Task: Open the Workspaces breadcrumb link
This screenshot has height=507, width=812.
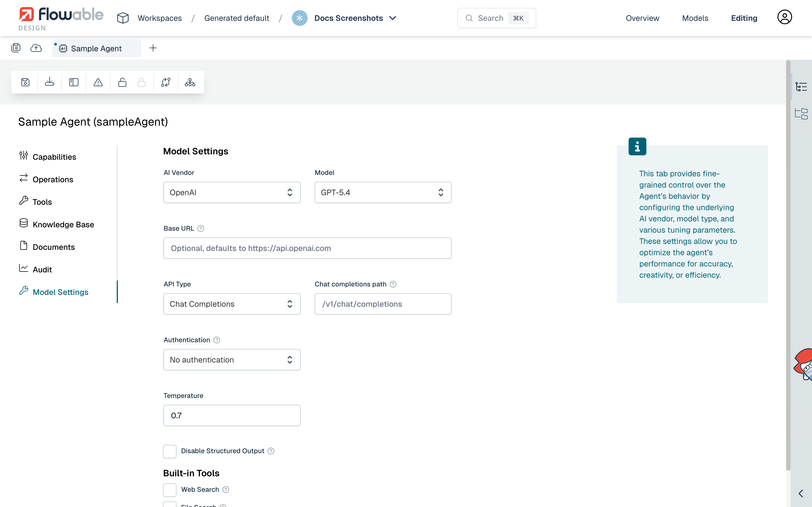Action: point(160,18)
